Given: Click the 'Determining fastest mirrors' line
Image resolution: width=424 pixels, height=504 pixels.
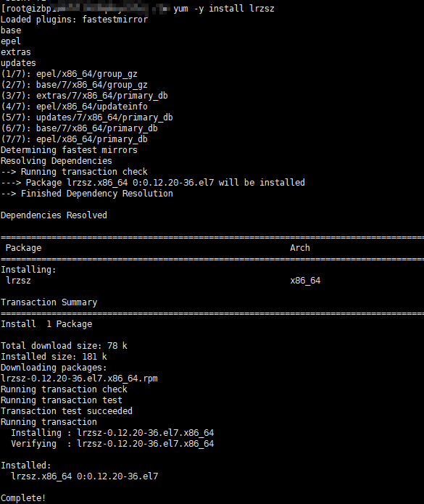Looking at the screenshot, I should click(69, 150).
